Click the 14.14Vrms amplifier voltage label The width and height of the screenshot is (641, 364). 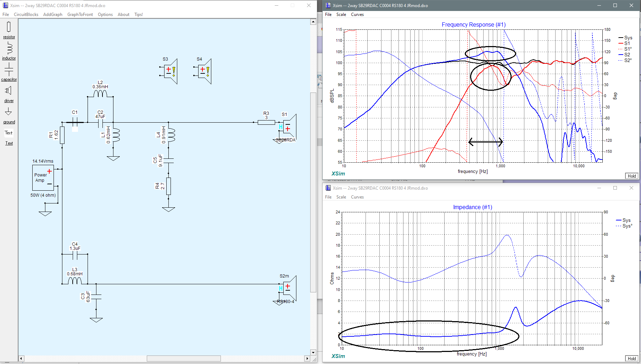(43, 161)
